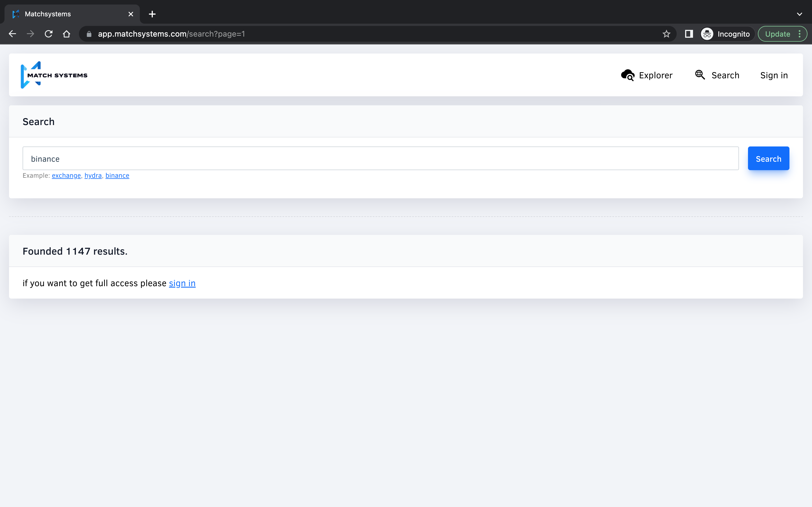View site info via lock icon
812x507 pixels.
pyautogui.click(x=89, y=34)
